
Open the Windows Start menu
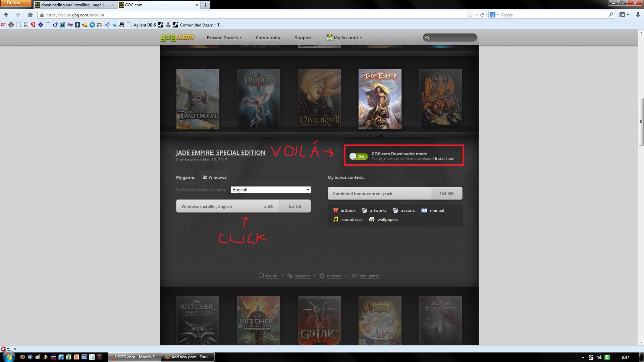point(8,357)
